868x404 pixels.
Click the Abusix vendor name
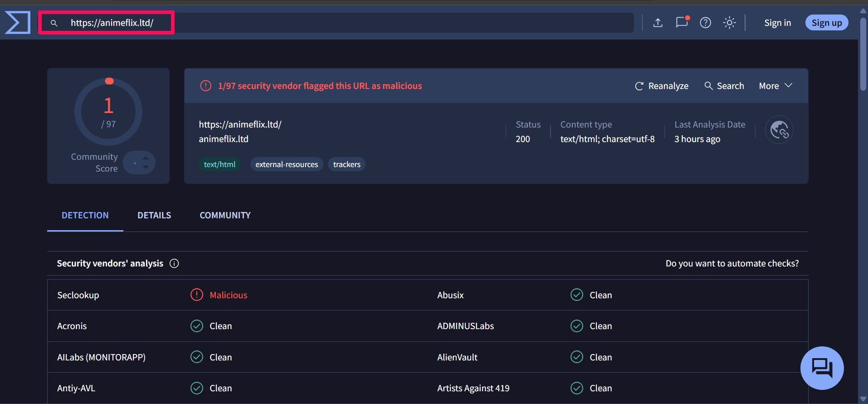pos(450,295)
